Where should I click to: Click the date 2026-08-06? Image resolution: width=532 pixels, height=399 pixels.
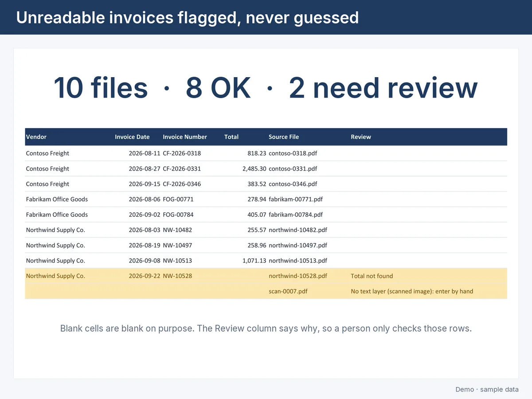click(x=145, y=199)
